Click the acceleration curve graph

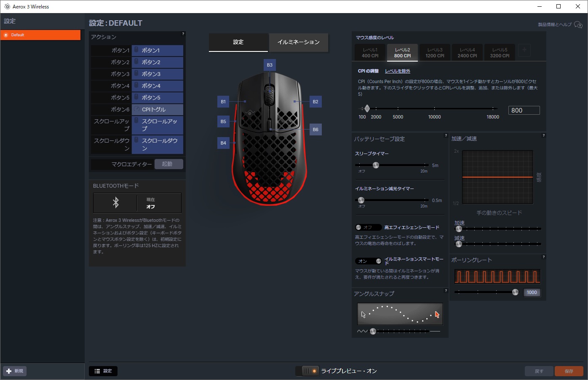pyautogui.click(x=497, y=177)
